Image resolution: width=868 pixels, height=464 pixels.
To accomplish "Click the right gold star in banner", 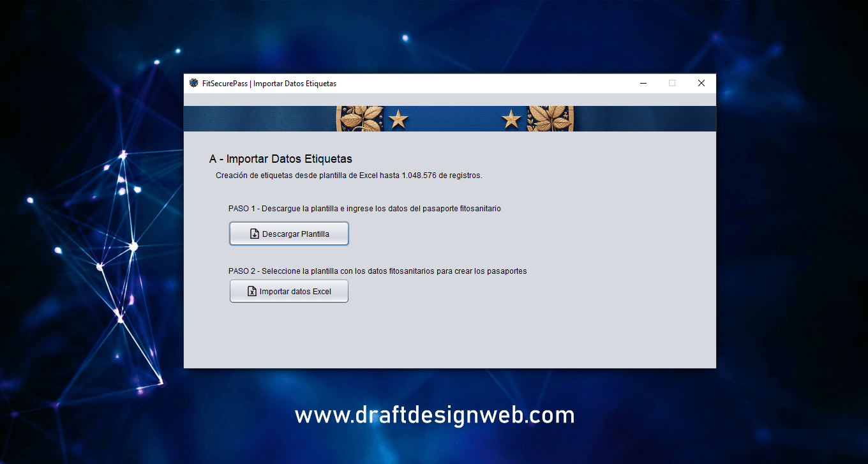I will (511, 119).
